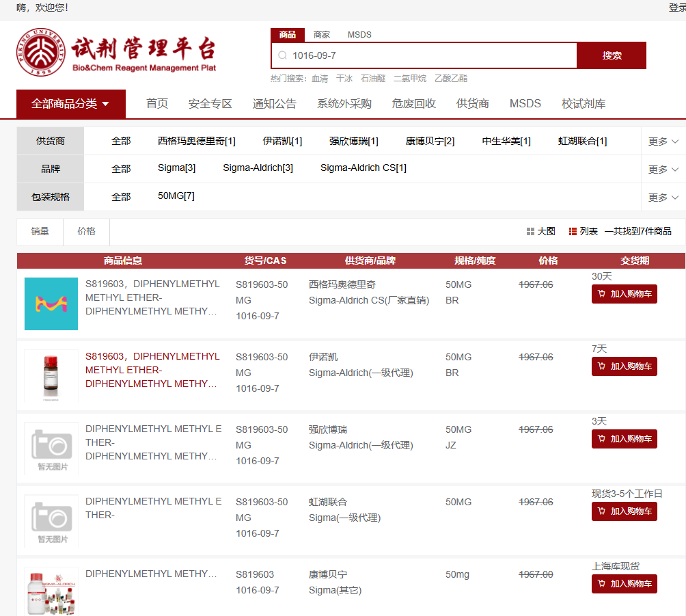Filter by supplier 中生华美[1]
The image size is (686, 616).
pos(506,141)
